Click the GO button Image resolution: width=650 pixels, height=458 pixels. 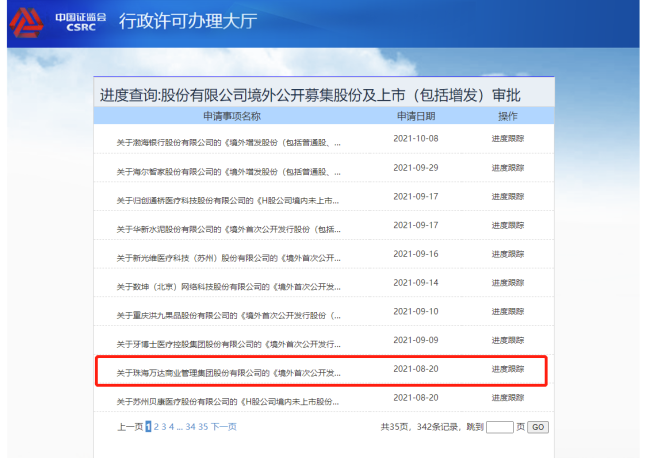pyautogui.click(x=538, y=427)
